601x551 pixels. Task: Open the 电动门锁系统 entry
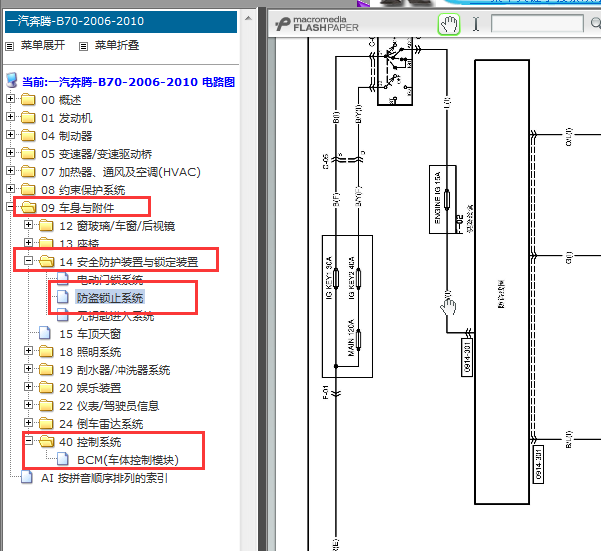[110, 280]
